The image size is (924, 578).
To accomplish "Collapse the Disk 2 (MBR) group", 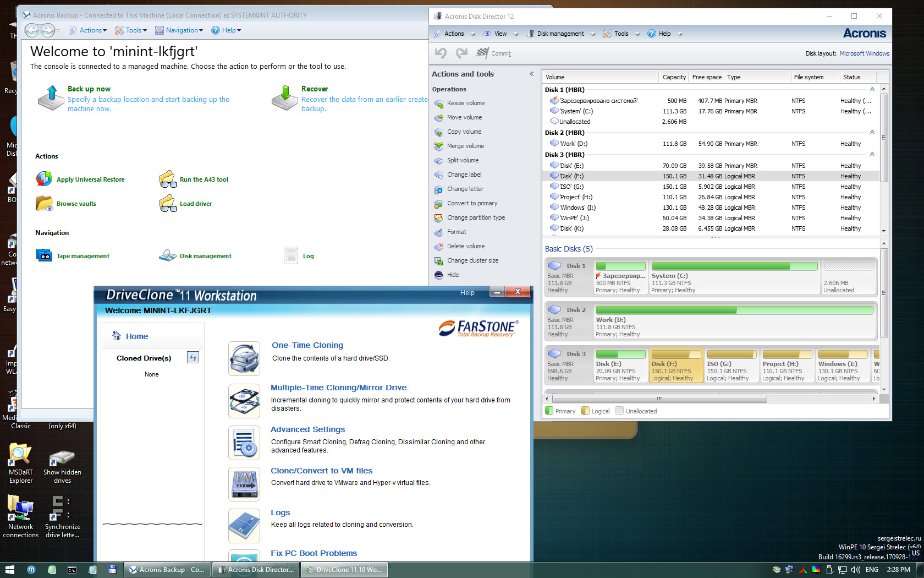I will tap(872, 132).
